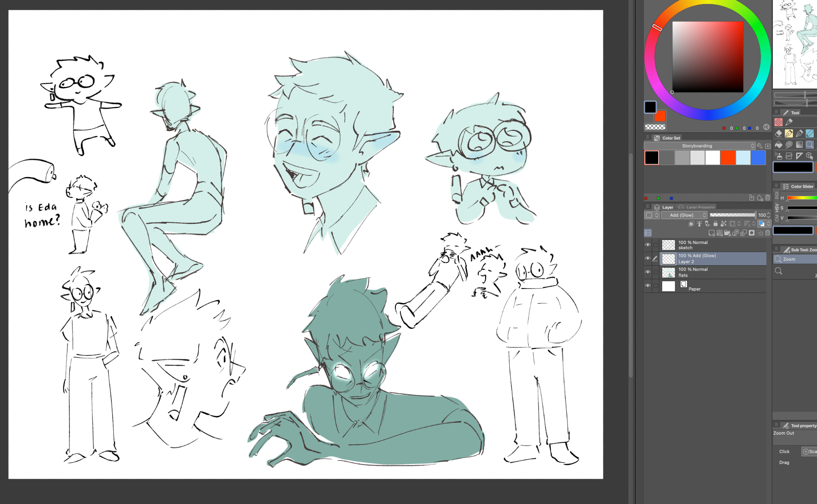817x504 pixels.
Task: Create a new layer folder
Action: 727,233
